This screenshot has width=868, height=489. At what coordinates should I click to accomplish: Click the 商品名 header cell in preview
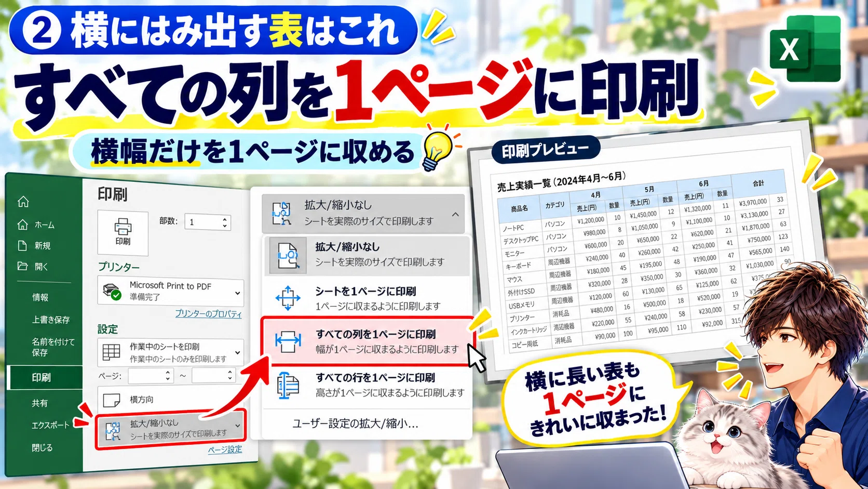pos(519,208)
